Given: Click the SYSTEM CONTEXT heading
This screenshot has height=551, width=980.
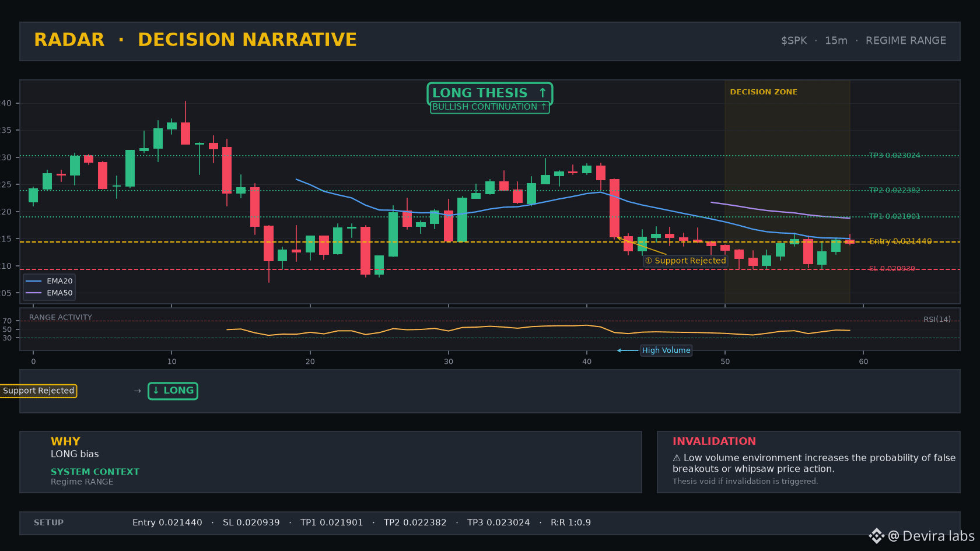Looking at the screenshot, I should pos(95,472).
